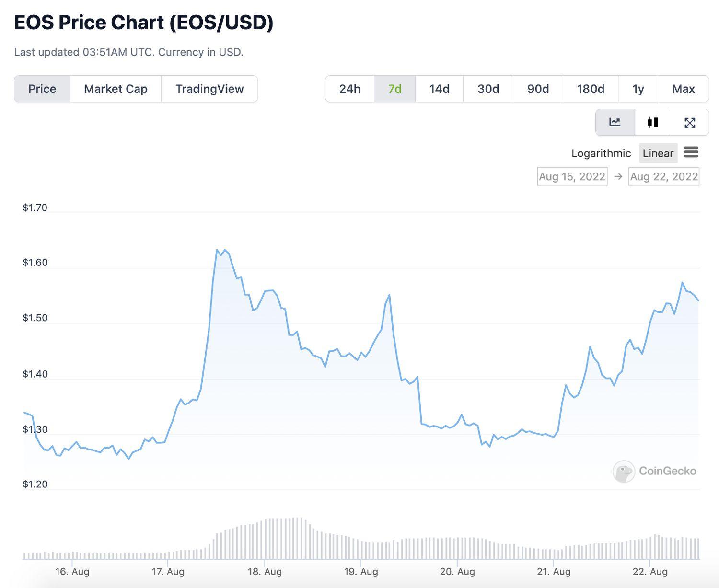Select 30d time range

click(488, 89)
